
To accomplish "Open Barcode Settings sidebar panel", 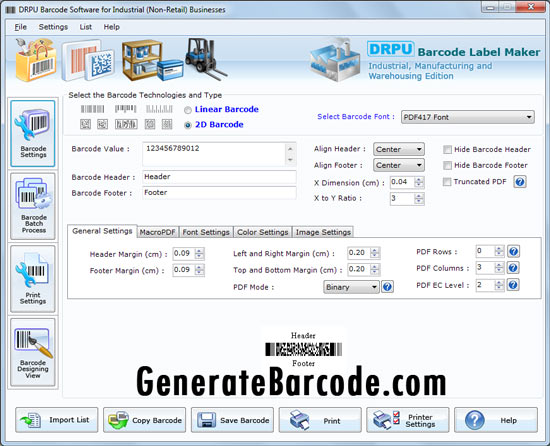I will 33,133.
